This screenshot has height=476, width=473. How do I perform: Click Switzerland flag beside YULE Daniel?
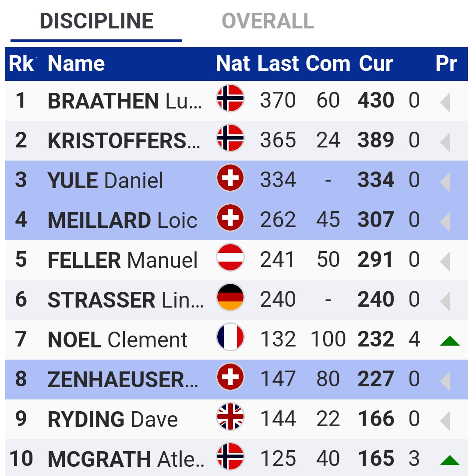[230, 178]
